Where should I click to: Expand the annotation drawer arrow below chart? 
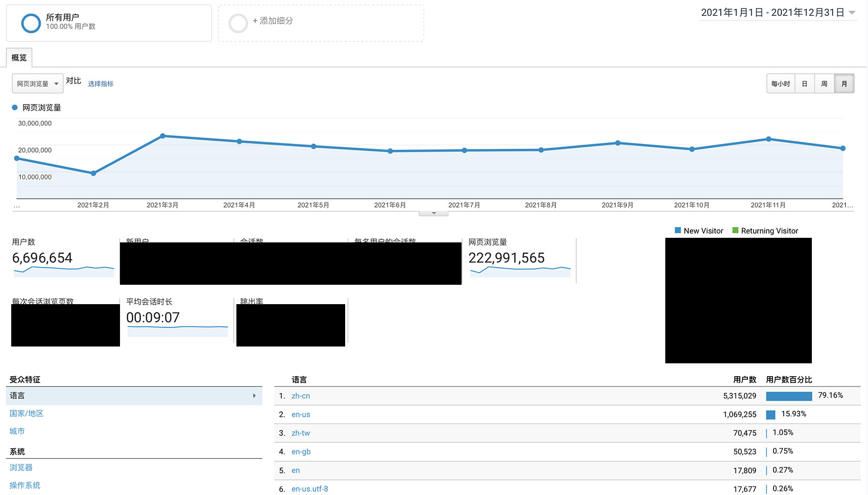click(433, 213)
